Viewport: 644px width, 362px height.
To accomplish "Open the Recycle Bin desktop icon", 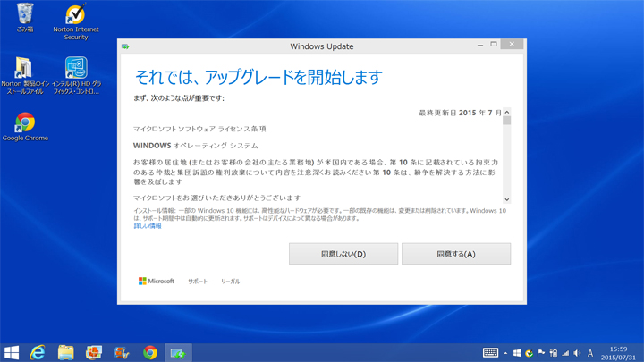I will 25,15.
